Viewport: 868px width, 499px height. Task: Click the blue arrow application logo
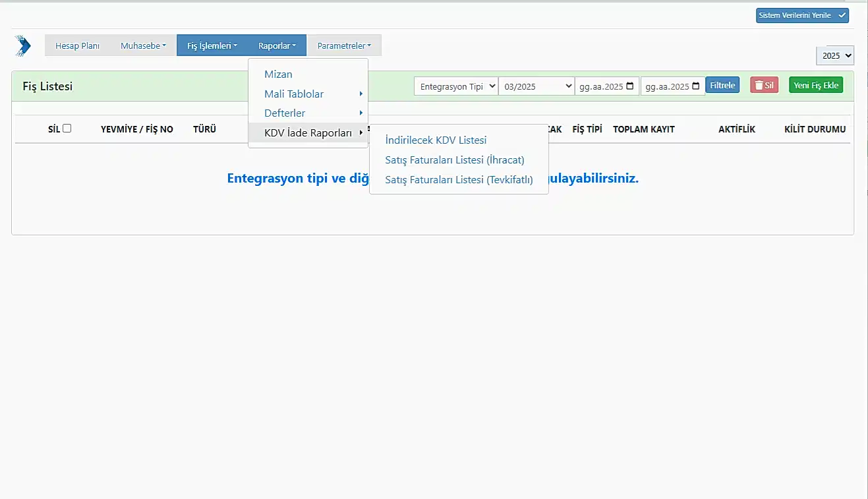click(x=23, y=45)
